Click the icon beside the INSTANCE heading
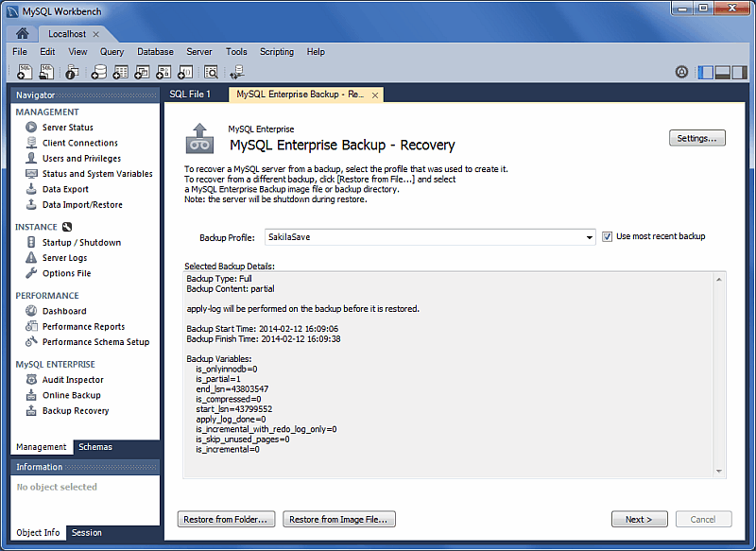Viewport: 756px width, 551px height. (67, 227)
